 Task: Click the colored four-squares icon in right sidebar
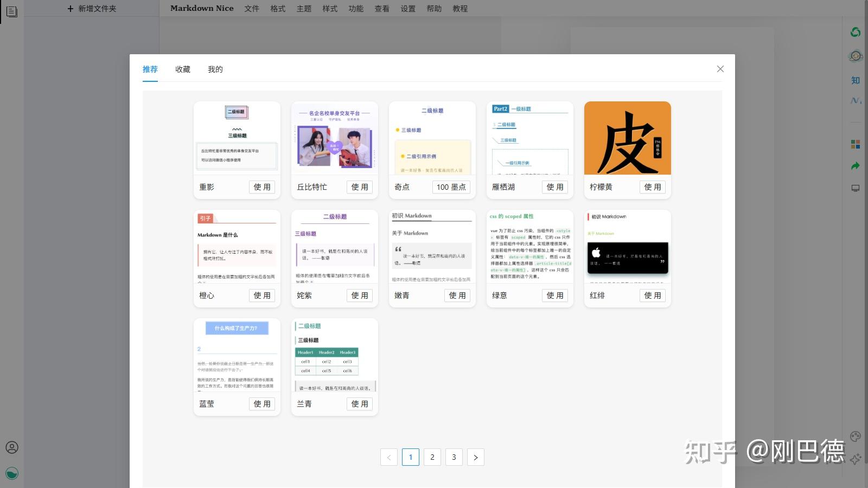click(x=856, y=144)
